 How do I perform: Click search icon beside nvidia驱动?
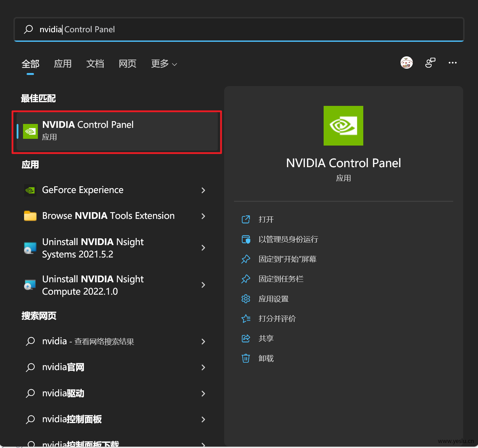point(30,393)
